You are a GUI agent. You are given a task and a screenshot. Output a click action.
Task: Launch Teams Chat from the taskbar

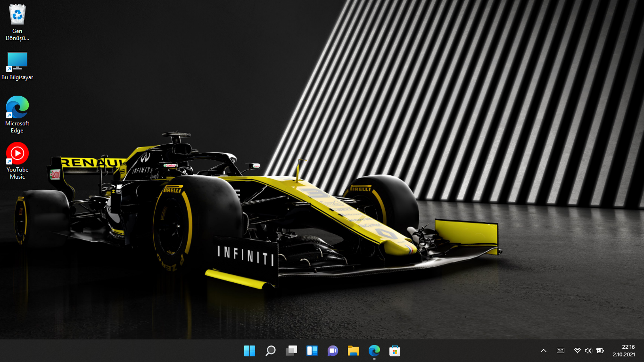pos(333,351)
